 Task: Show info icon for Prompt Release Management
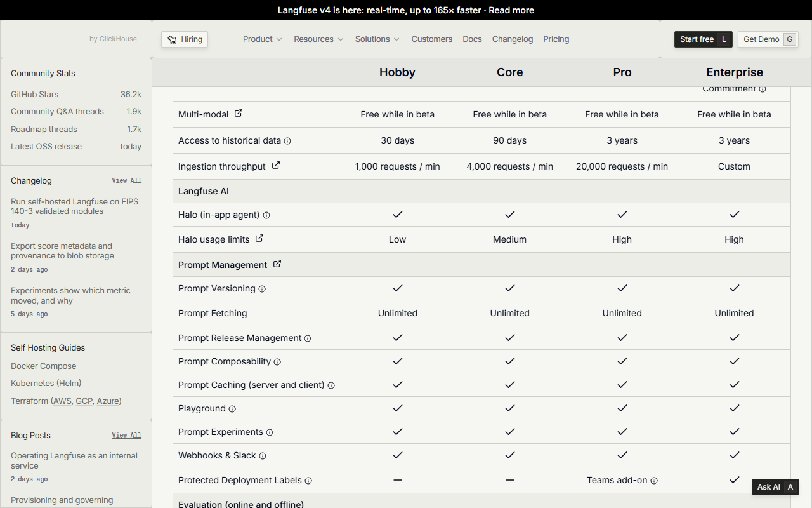pyautogui.click(x=308, y=338)
